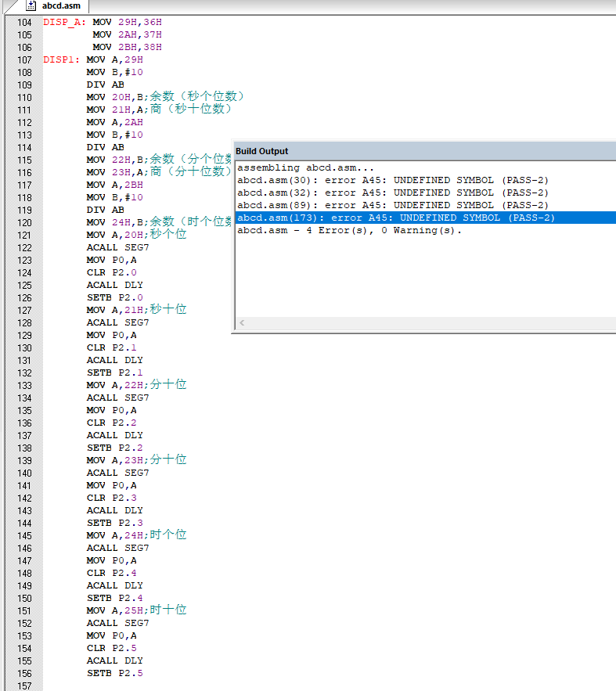Click 'CLR P2.2' instruction

[111, 423]
